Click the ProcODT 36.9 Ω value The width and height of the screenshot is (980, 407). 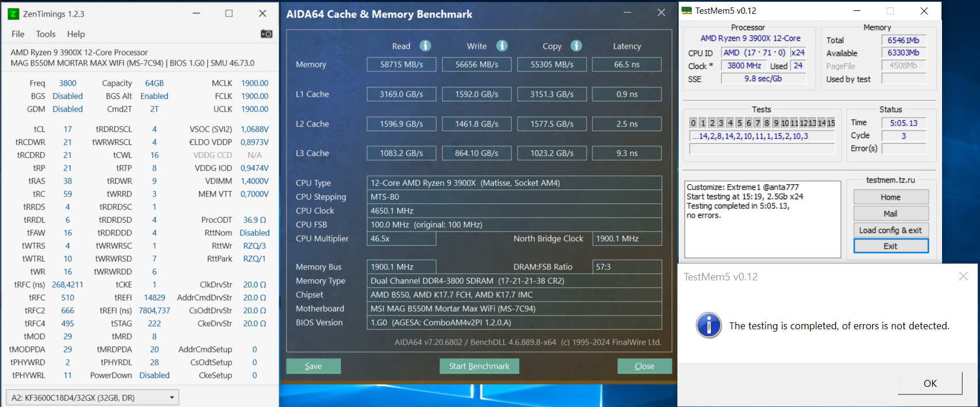[255, 220]
